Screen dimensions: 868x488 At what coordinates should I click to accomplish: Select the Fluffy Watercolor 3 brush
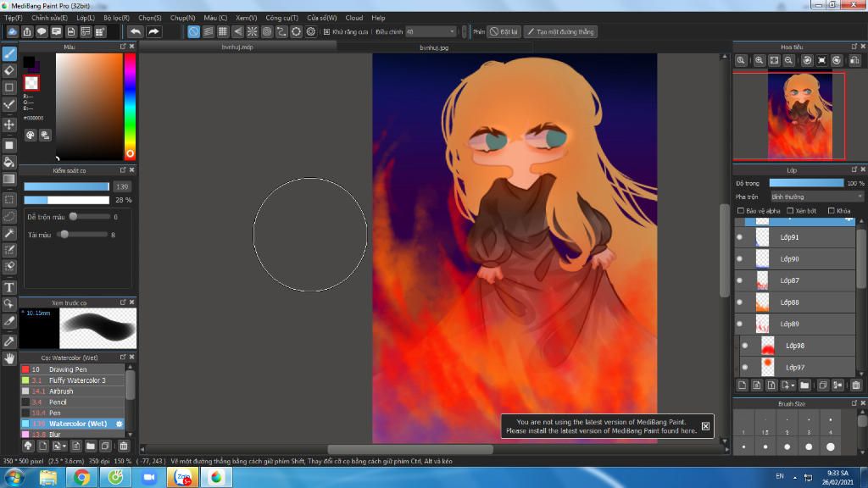pos(72,380)
